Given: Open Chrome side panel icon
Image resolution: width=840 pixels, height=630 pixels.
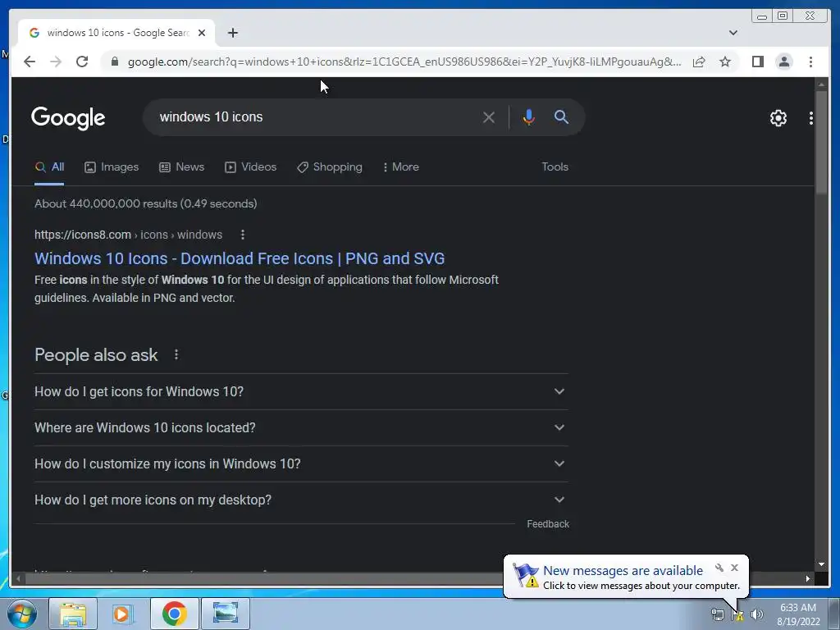Looking at the screenshot, I should 757,62.
